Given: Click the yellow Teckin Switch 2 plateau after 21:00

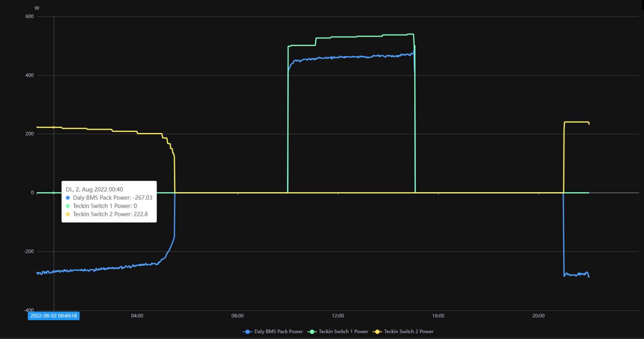Looking at the screenshot, I should pyautogui.click(x=576, y=122).
